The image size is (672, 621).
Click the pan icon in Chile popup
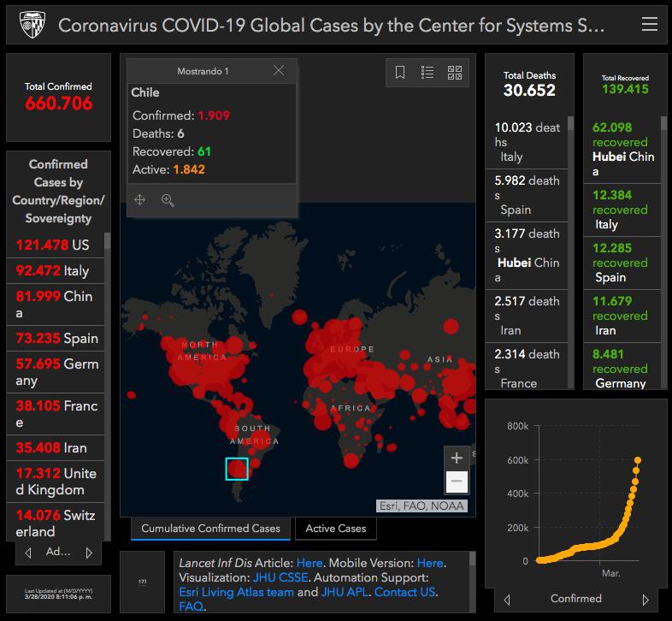click(140, 200)
